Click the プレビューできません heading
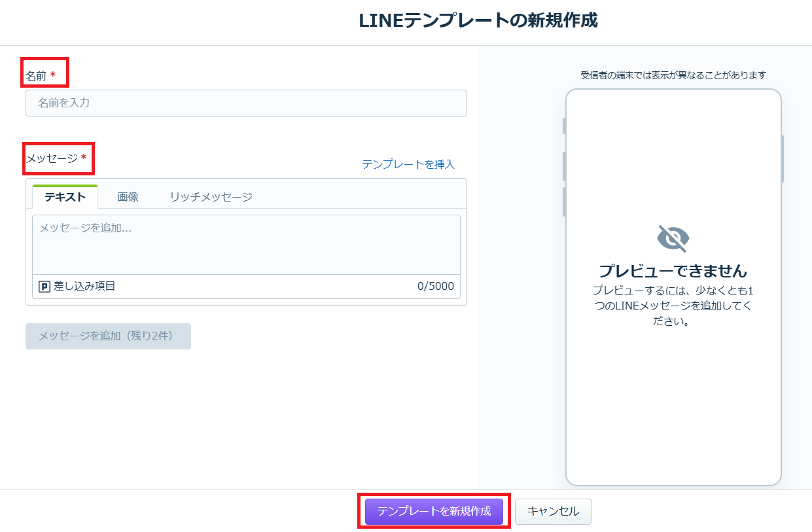812x532 pixels. (x=673, y=271)
